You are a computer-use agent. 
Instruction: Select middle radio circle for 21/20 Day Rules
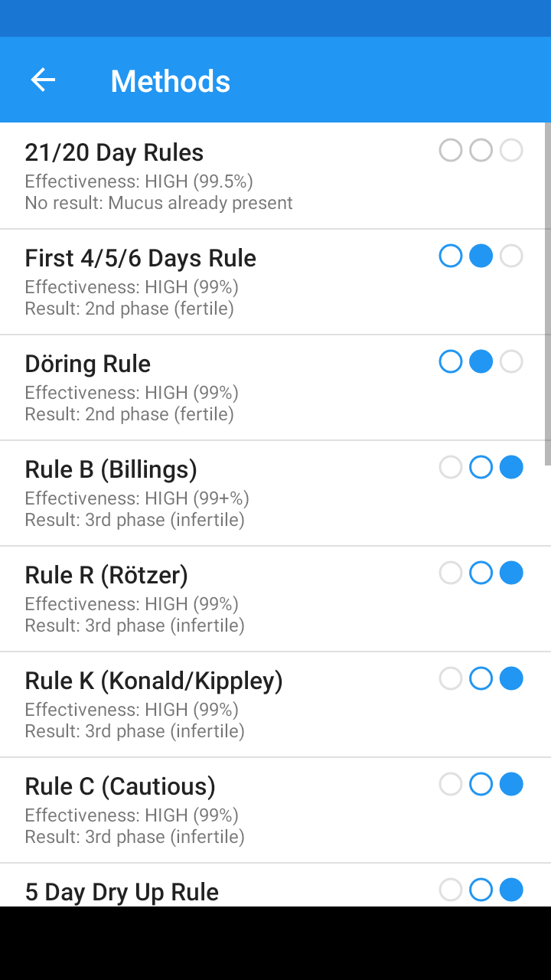click(481, 150)
